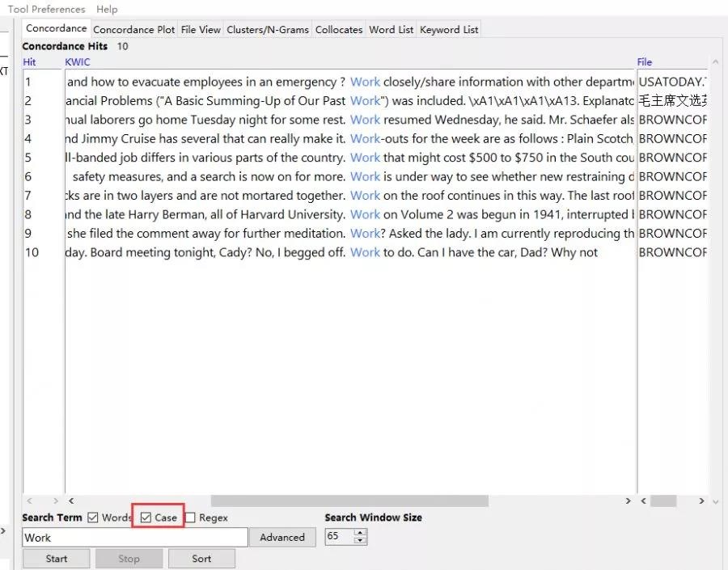728x570 pixels.
Task: Enable the Regex checkbox
Action: (190, 517)
